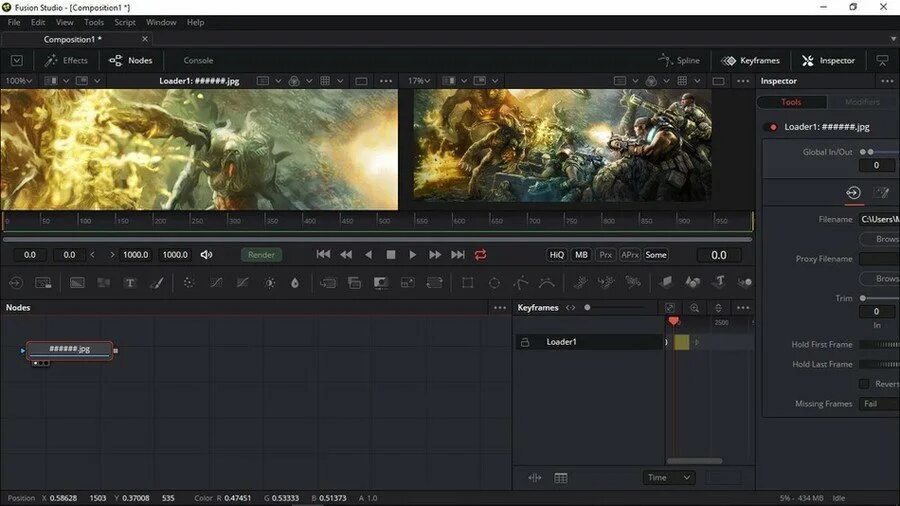The width and height of the screenshot is (900, 506).
Task: Toggle the Keyframes panel button
Action: [x=751, y=60]
